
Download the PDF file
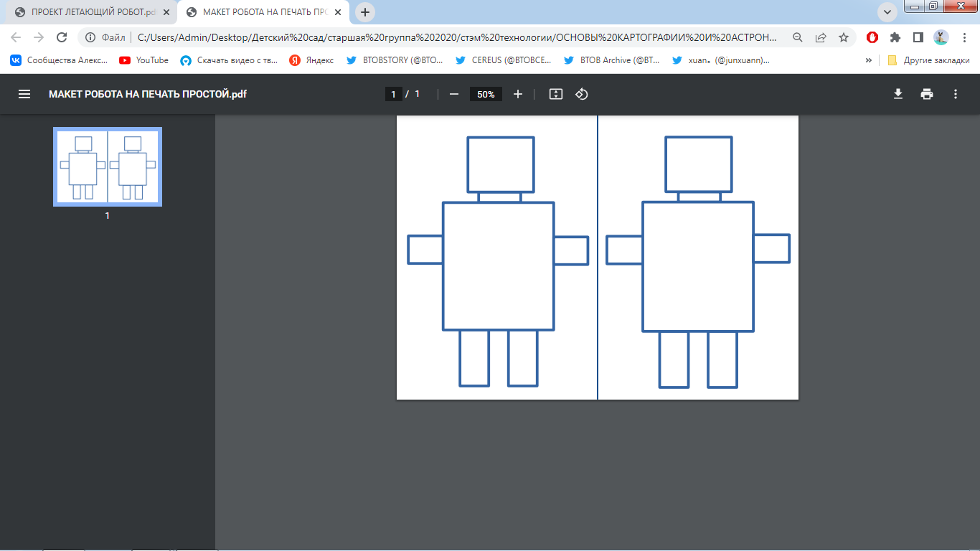[x=897, y=94]
